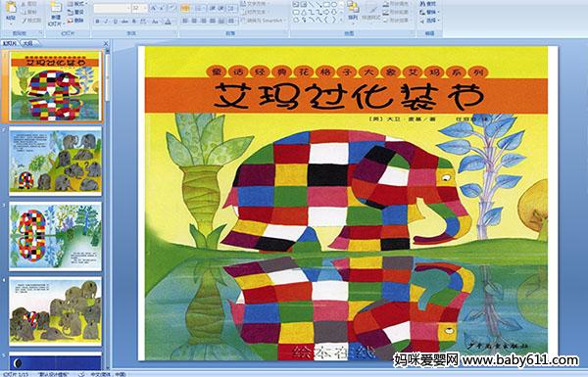This screenshot has width=588, height=377.
Task: Click the Font Color icon
Action: pyautogui.click(x=169, y=22)
